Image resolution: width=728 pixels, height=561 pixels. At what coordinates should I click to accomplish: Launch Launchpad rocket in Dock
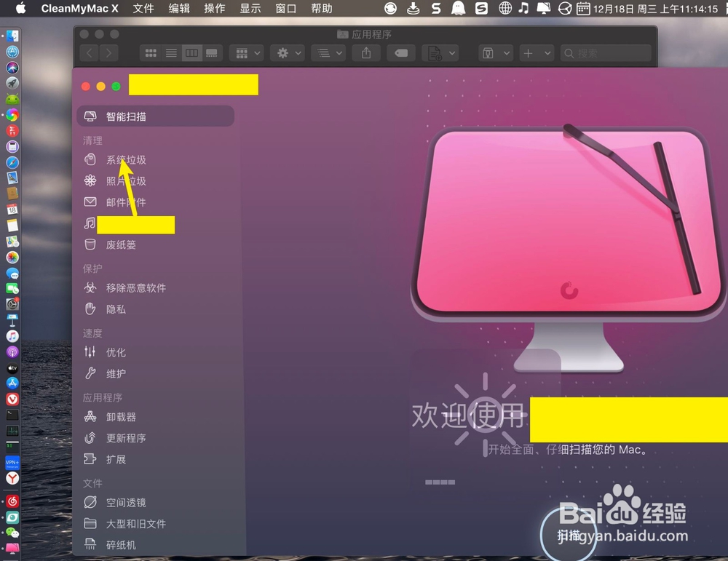[12, 83]
